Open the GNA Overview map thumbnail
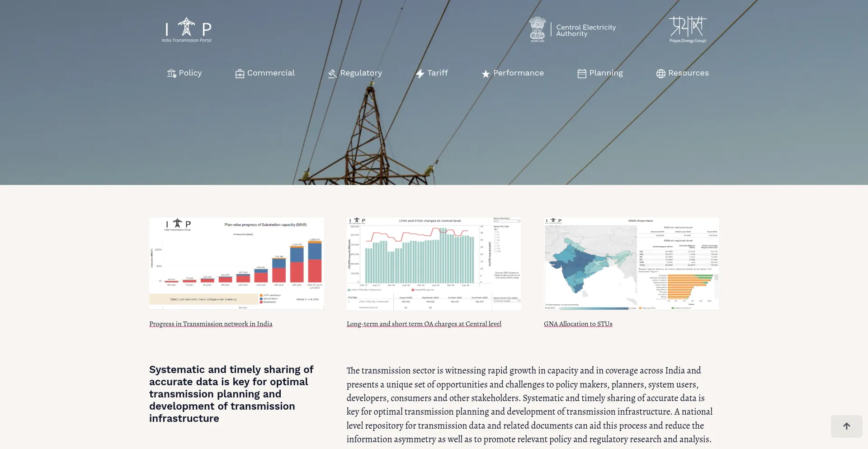Viewport: 868px width, 449px height. pos(631,264)
